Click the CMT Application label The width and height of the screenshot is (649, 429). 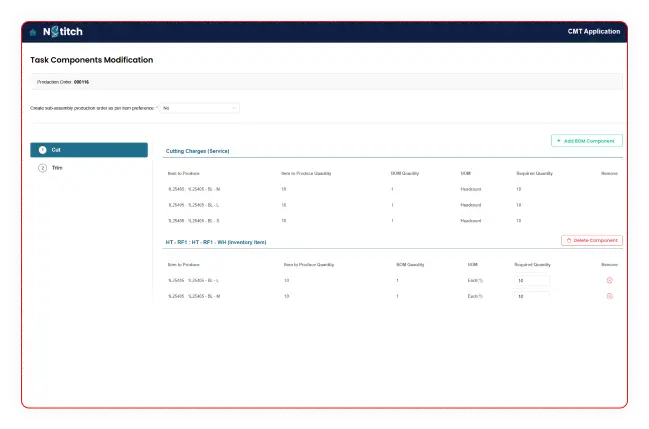[x=594, y=31]
